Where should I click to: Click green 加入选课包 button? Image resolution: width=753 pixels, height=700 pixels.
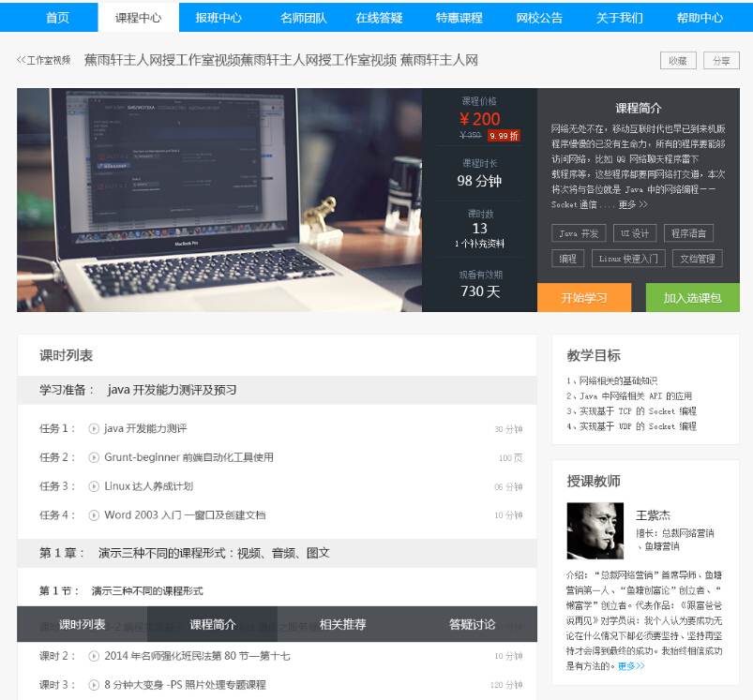pos(692,298)
